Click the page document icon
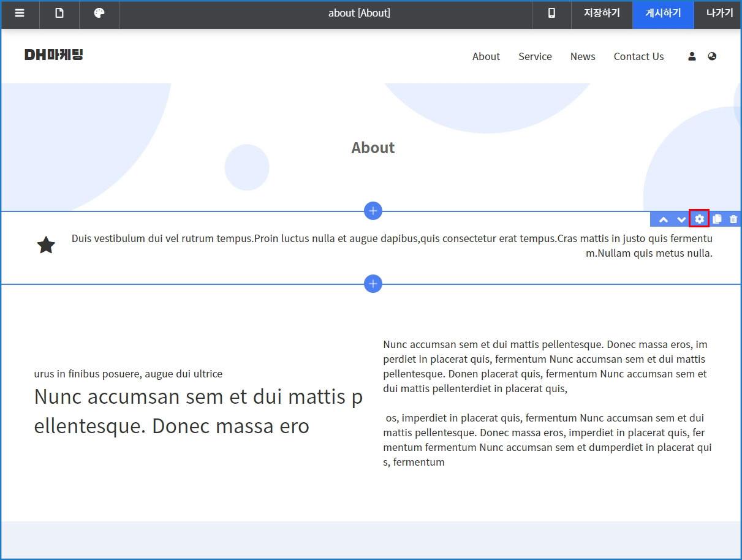742x560 pixels. (59, 13)
